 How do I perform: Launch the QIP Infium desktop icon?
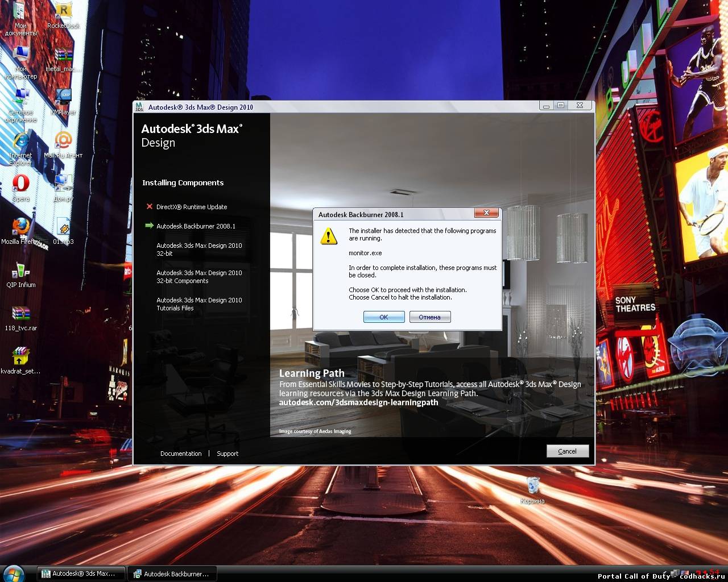point(20,275)
